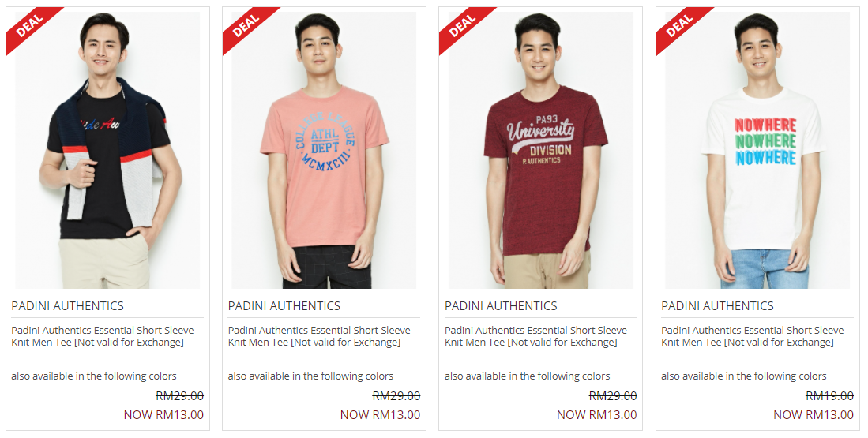This screenshot has width=868, height=438.
Task: Open the black tee with sweater photo
Action: [x=108, y=150]
